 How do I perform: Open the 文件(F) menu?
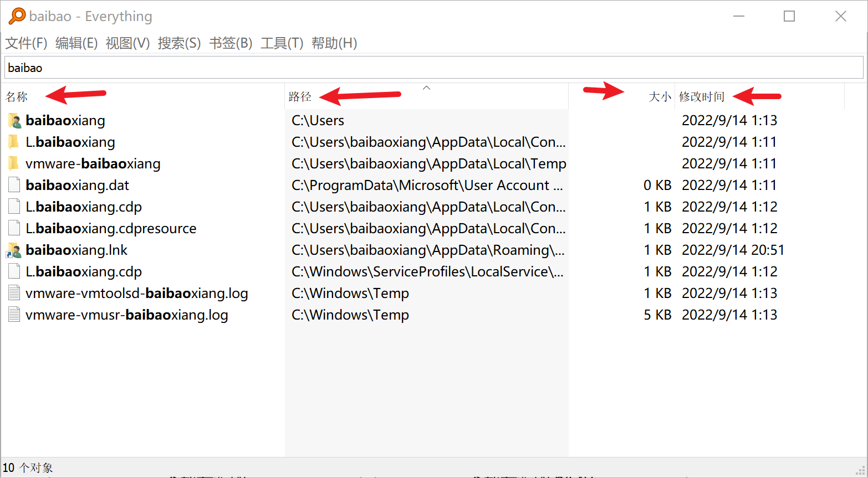coord(26,43)
